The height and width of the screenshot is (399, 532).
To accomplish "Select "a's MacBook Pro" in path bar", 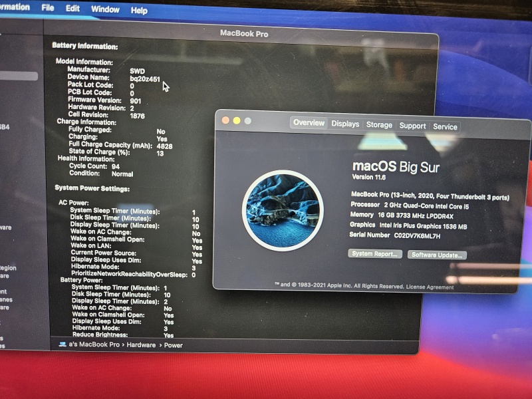I will tap(94, 344).
